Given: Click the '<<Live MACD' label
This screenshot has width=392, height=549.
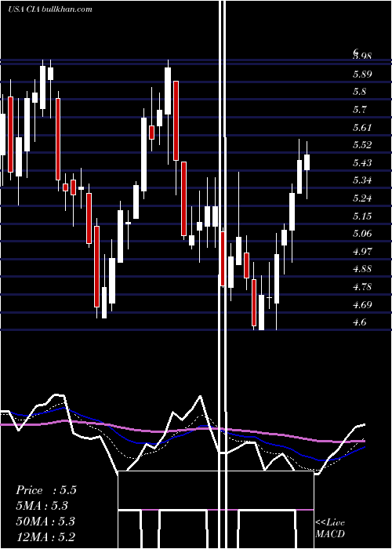Looking at the screenshot, I should coord(330,529).
